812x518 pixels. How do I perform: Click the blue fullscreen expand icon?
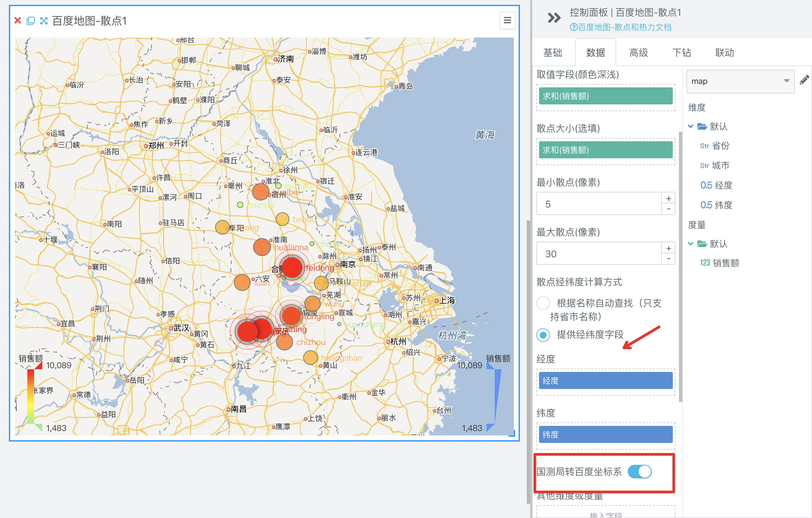click(44, 21)
